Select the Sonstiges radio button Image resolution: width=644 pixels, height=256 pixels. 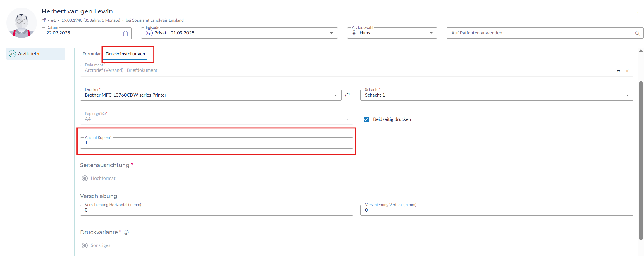point(85,245)
